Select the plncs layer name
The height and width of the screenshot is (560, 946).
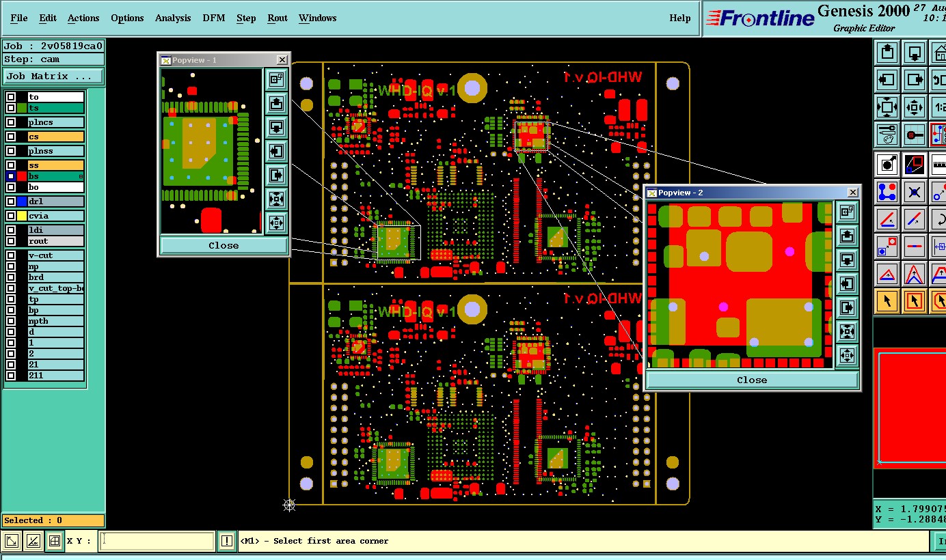click(56, 122)
